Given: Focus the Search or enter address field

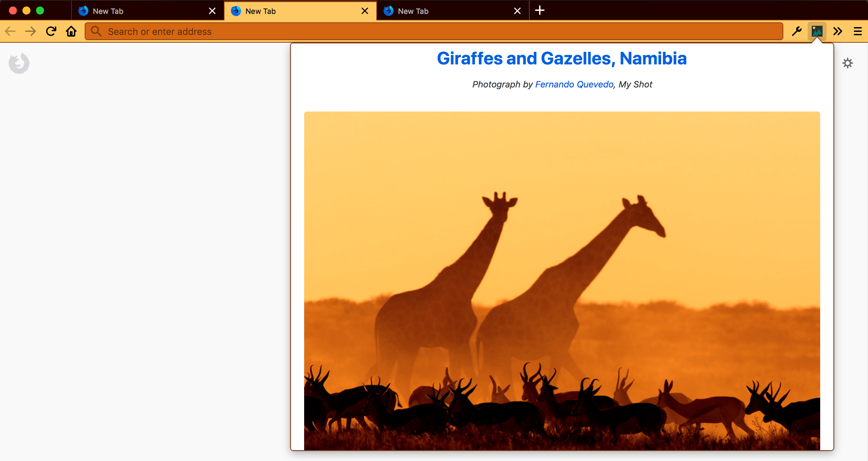Looking at the screenshot, I should click(441, 32).
